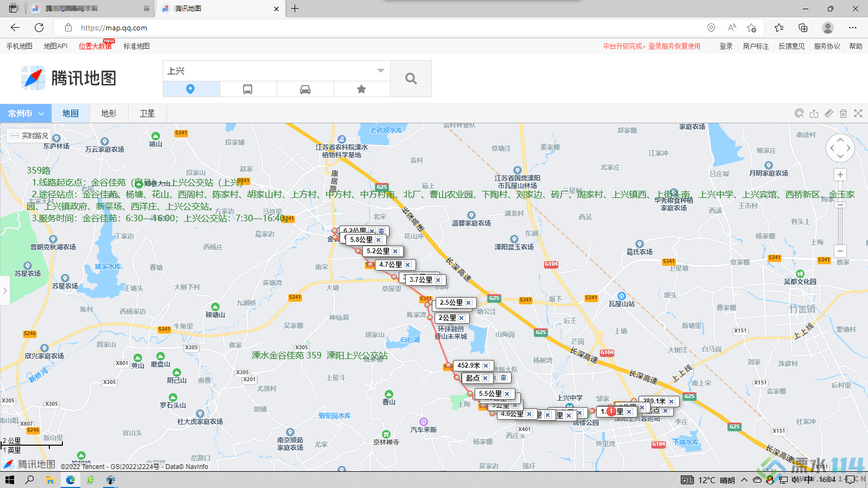Open the 标准地图 link
This screenshot has height=488, width=868.
[x=136, y=46]
